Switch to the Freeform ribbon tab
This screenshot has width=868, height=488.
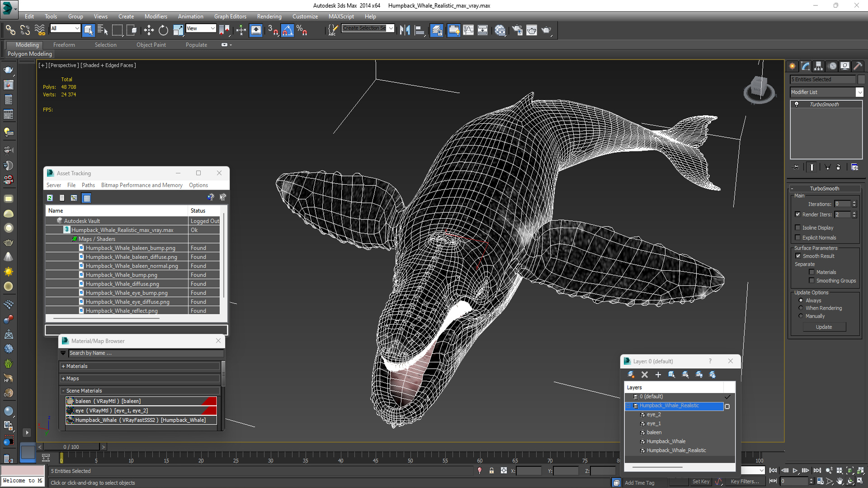click(64, 45)
